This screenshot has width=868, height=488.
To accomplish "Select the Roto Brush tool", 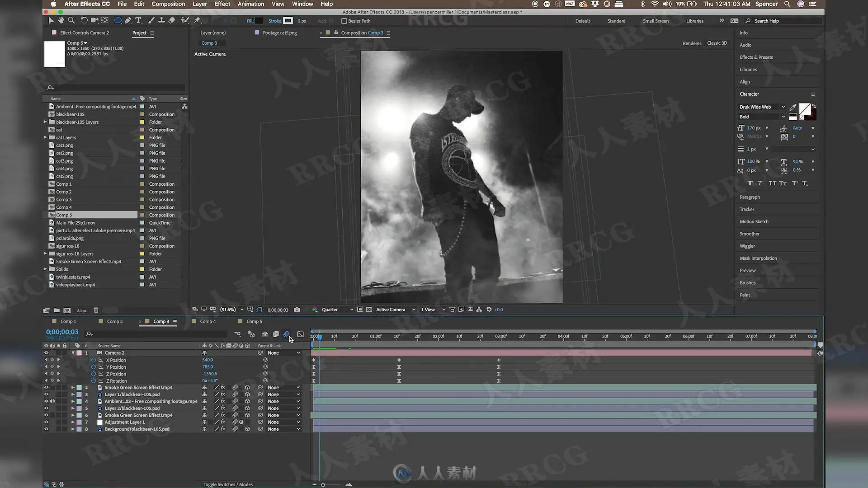I will point(184,20).
